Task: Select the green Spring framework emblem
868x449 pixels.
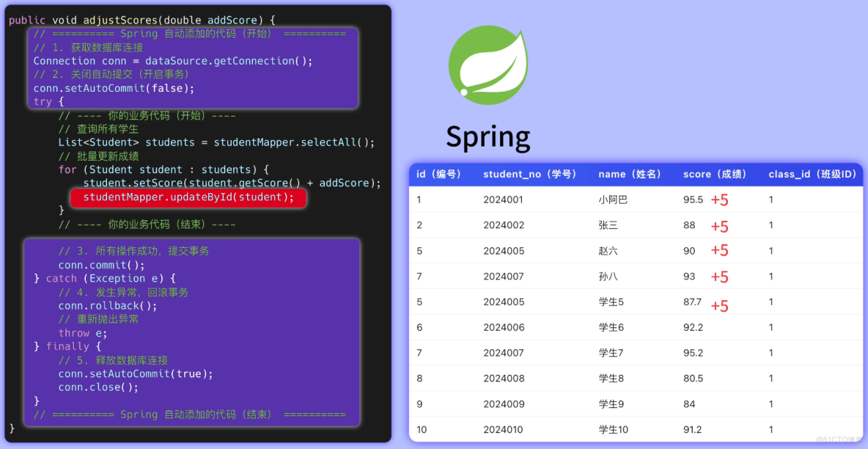Action: click(488, 64)
